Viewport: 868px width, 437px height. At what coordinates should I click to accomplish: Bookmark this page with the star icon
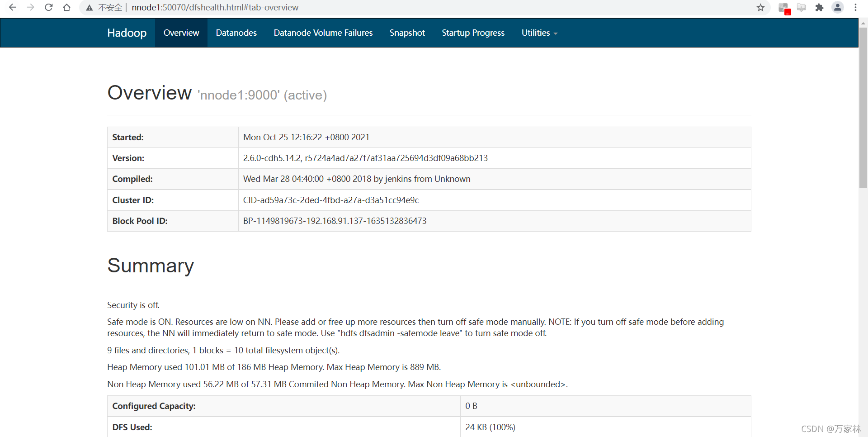[761, 7]
